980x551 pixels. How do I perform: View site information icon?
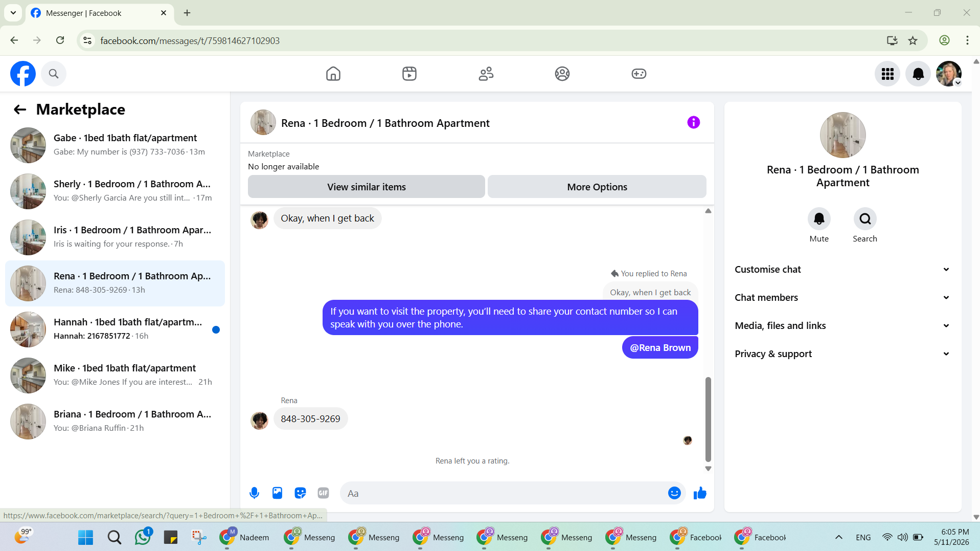(87, 40)
